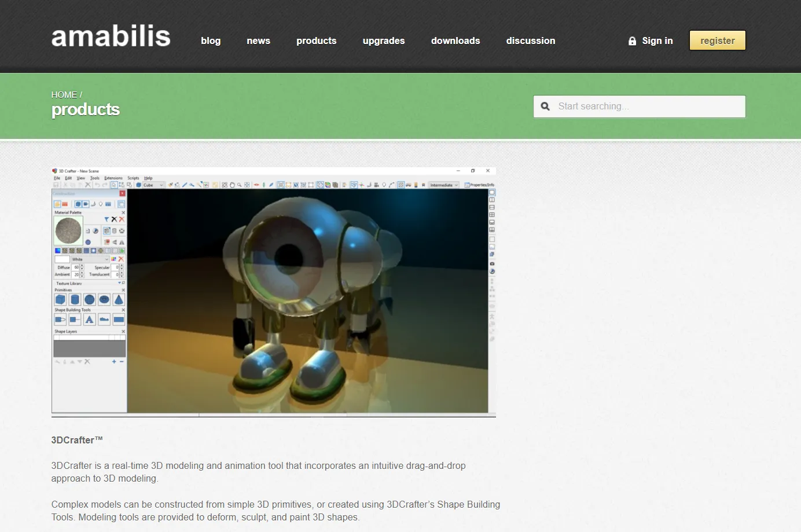The width and height of the screenshot is (801, 532).
Task: Choose the 3D text shape building tool
Action: (89, 320)
